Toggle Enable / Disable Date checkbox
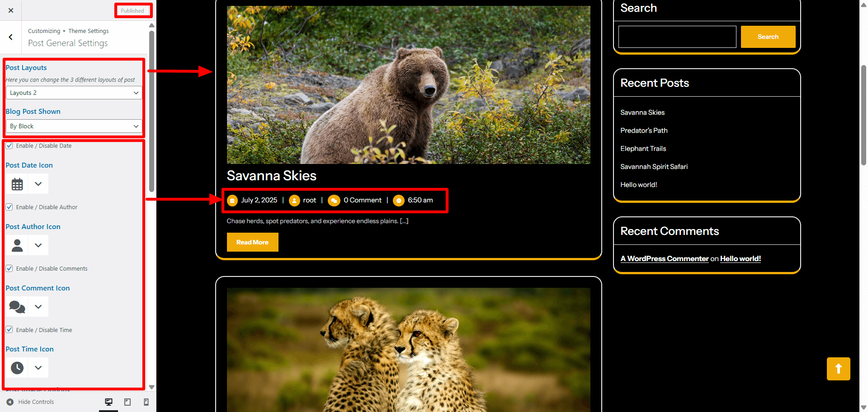The width and height of the screenshot is (868, 412). (x=9, y=145)
